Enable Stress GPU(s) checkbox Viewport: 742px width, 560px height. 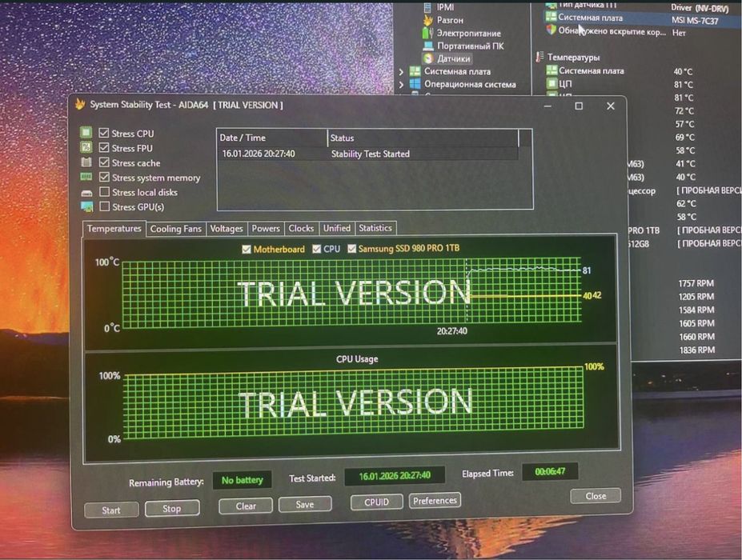(105, 206)
